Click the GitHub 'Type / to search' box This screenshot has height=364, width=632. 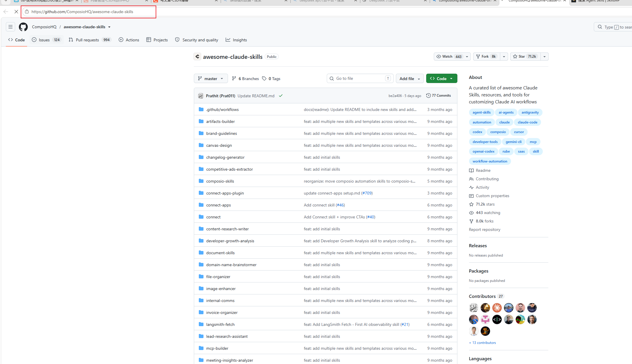[613, 27]
